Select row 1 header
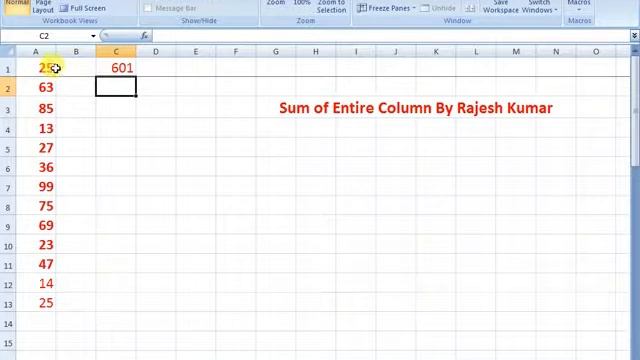 pos(8,68)
